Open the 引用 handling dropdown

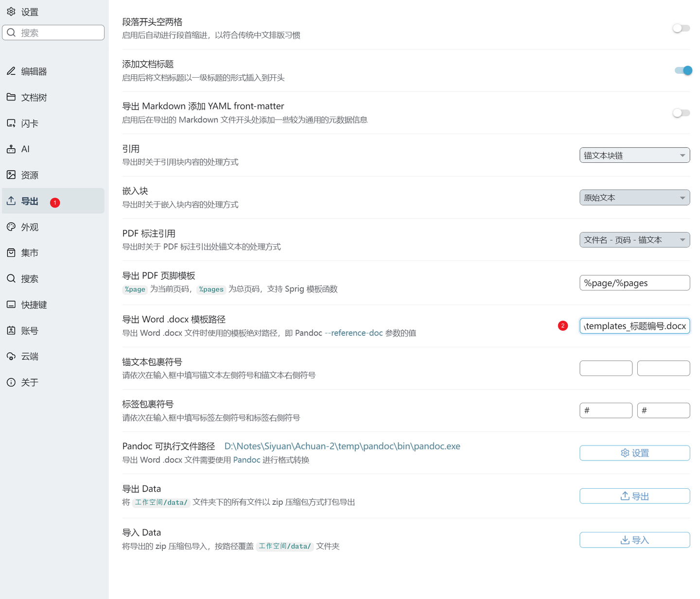click(x=634, y=155)
